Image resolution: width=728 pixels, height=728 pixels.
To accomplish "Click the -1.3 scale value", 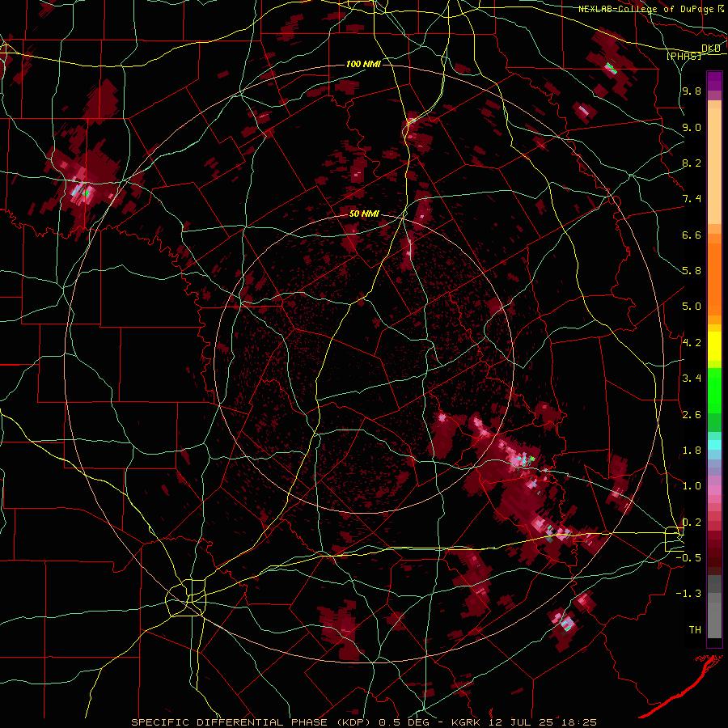I will click(x=689, y=594).
